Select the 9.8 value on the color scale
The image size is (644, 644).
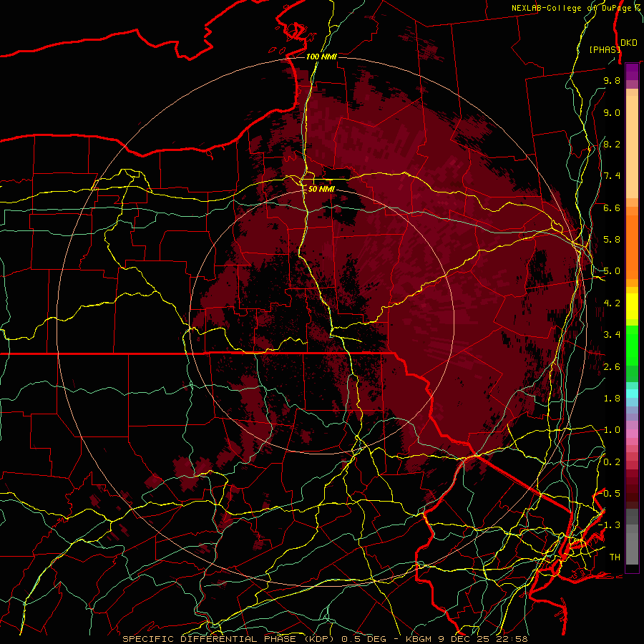[612, 80]
